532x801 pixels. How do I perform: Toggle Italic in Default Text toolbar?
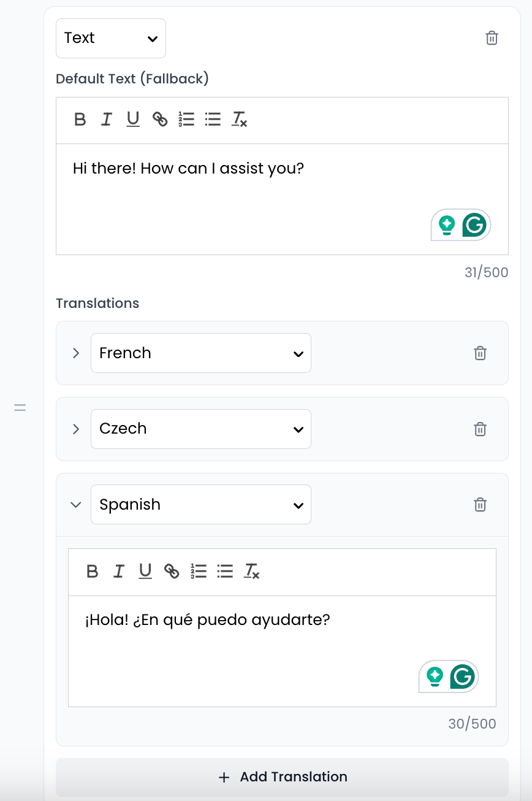[x=107, y=119]
